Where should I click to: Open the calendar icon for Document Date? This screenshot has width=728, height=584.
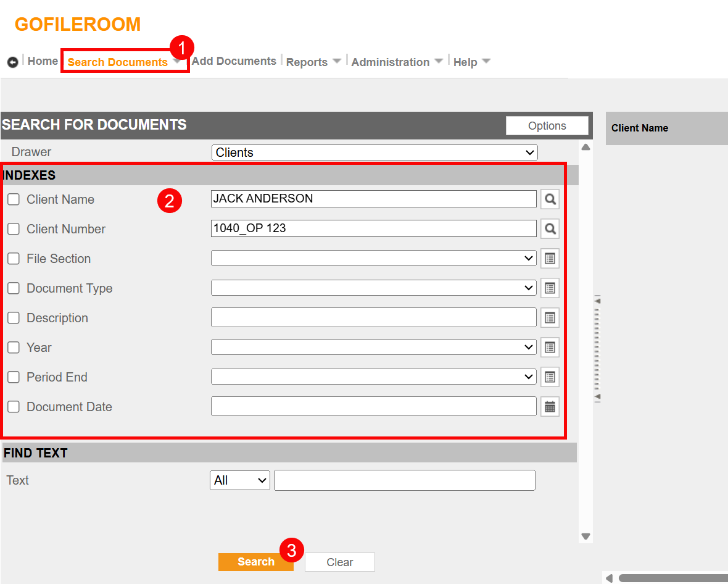(x=550, y=407)
